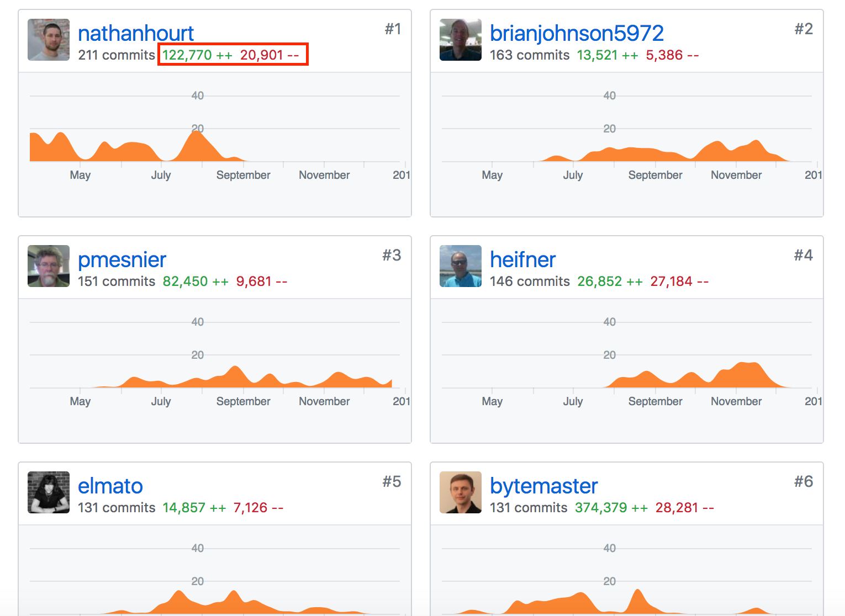Click the 28,281 -- deletions count
Viewport: 845px width, 616px height.
point(685,508)
